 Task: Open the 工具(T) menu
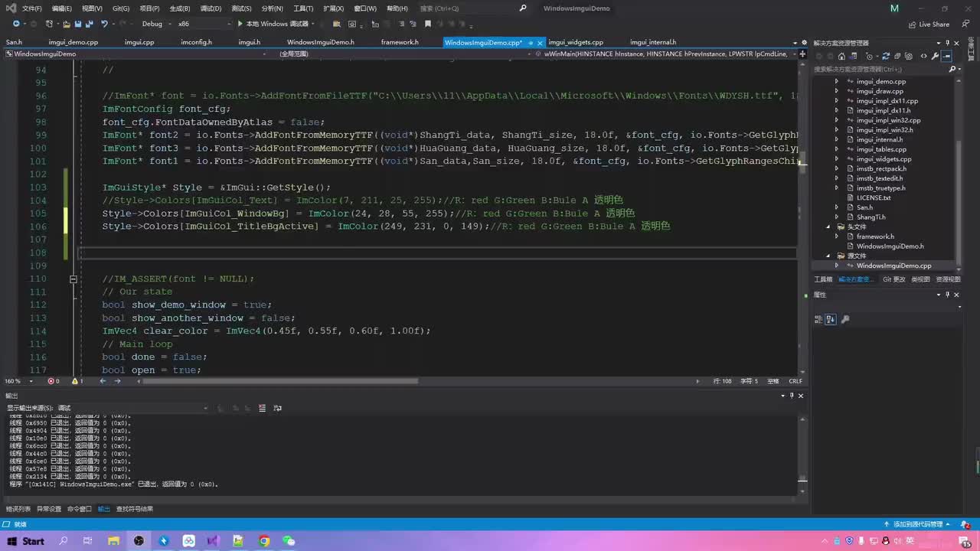[x=303, y=8]
